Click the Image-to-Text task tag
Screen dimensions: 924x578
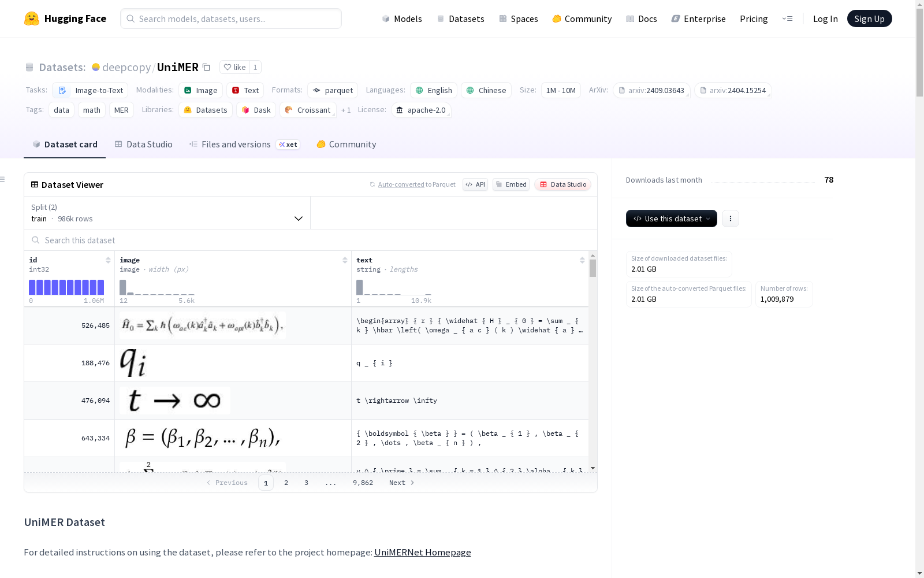point(90,90)
